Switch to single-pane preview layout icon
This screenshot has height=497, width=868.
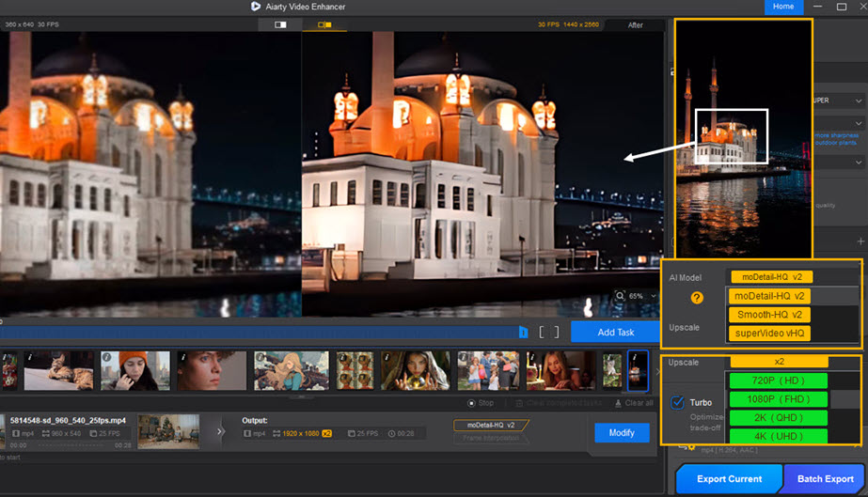280,25
